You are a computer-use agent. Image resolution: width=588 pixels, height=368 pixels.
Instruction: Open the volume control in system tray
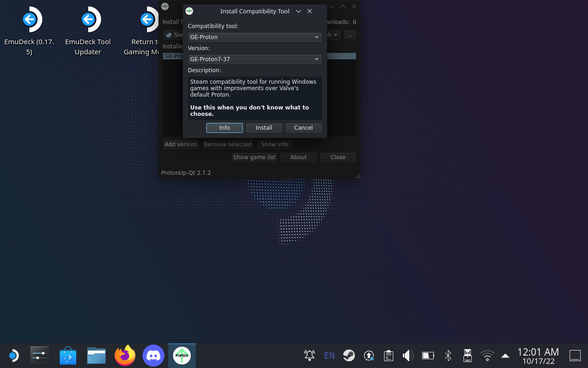(x=408, y=355)
